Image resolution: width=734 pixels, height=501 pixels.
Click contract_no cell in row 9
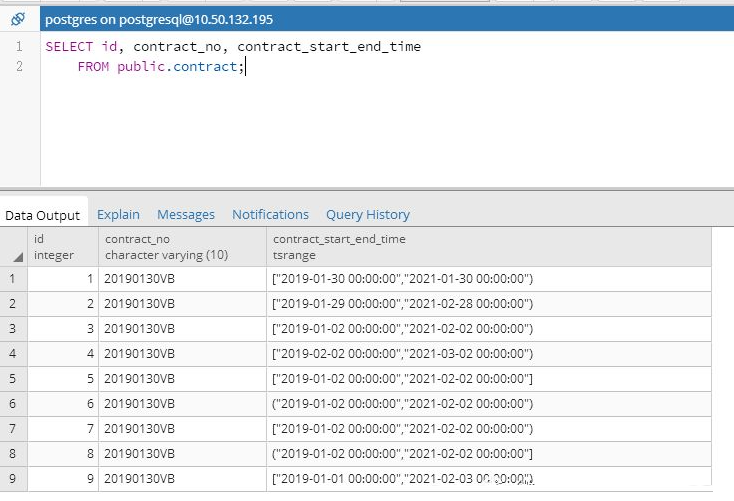point(183,479)
